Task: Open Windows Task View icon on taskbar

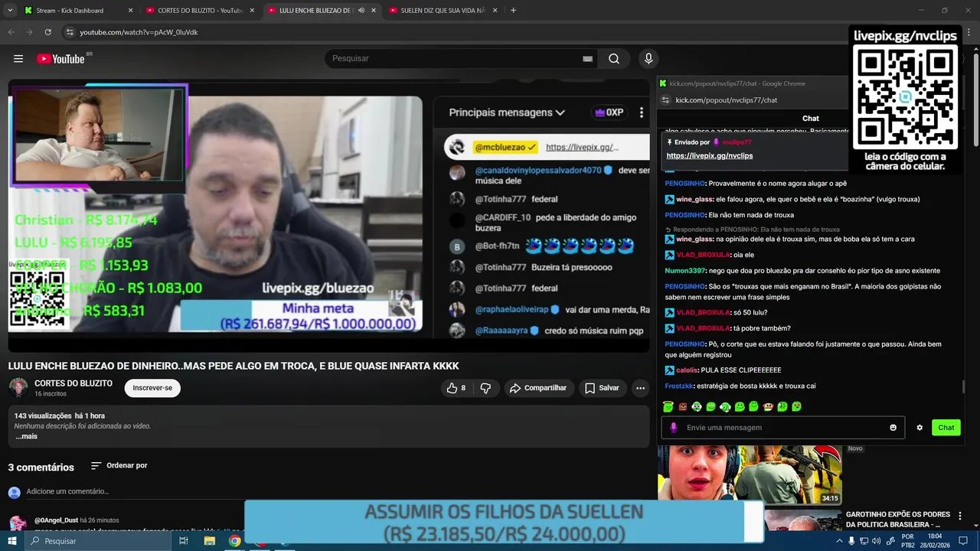Action: pyautogui.click(x=184, y=541)
